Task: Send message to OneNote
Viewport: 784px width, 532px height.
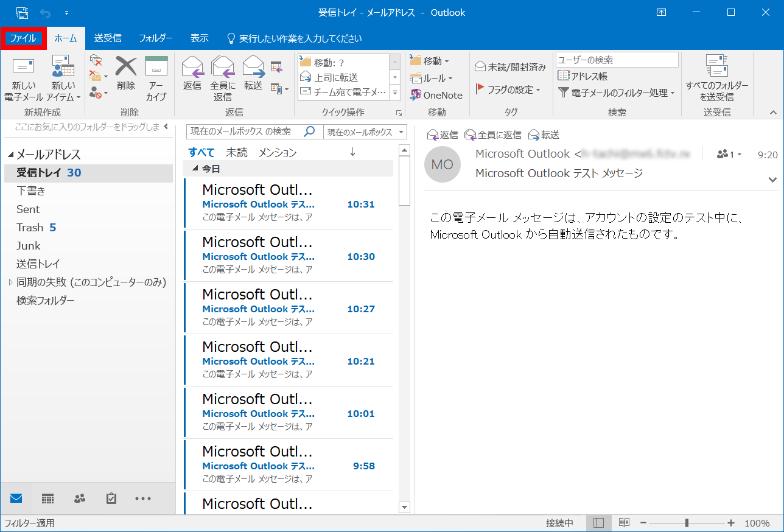Action: coord(436,95)
